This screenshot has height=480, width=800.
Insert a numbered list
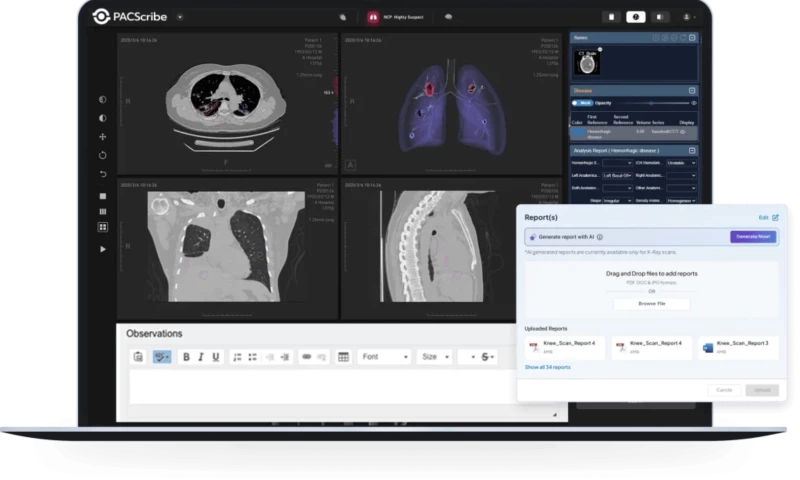click(237, 357)
